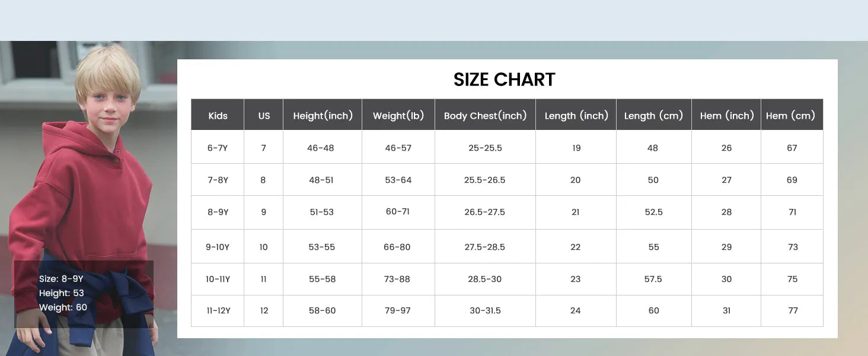Screen dimensions: 868x356
Task: Click the 57.5 length cell
Action: tap(653, 279)
